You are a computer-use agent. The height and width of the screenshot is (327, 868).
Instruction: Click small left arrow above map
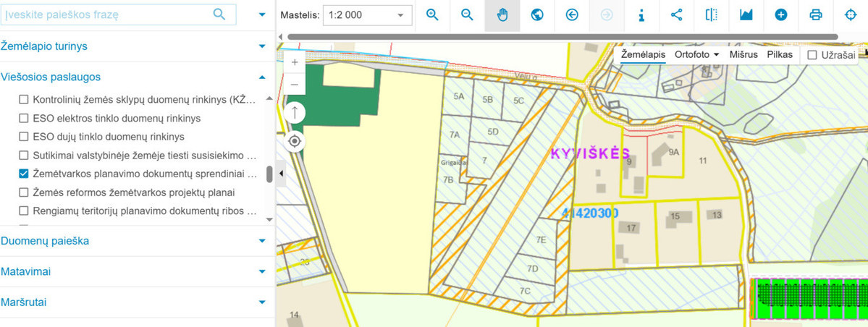coord(280,36)
